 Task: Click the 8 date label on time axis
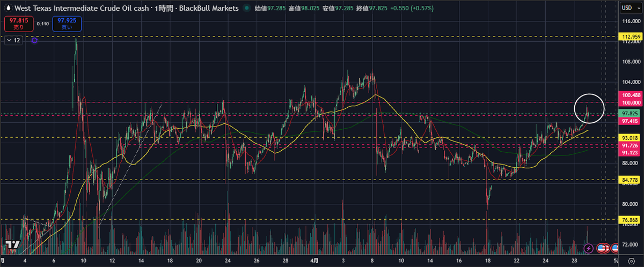coord(373,260)
